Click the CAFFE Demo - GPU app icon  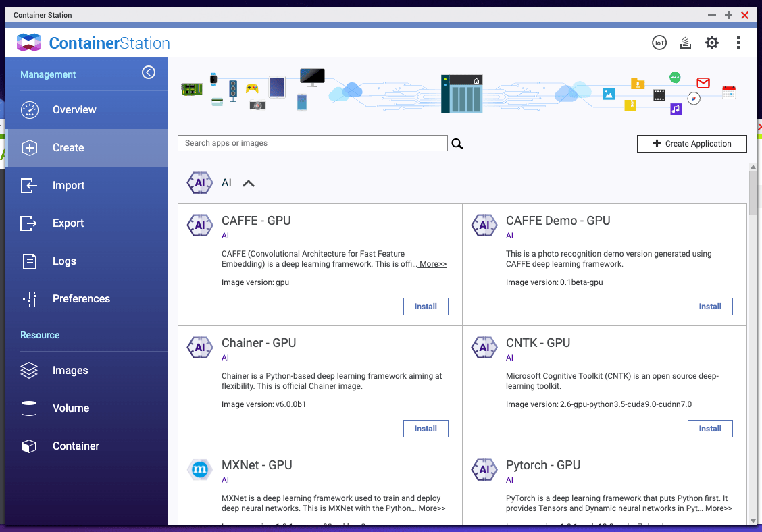(x=484, y=225)
